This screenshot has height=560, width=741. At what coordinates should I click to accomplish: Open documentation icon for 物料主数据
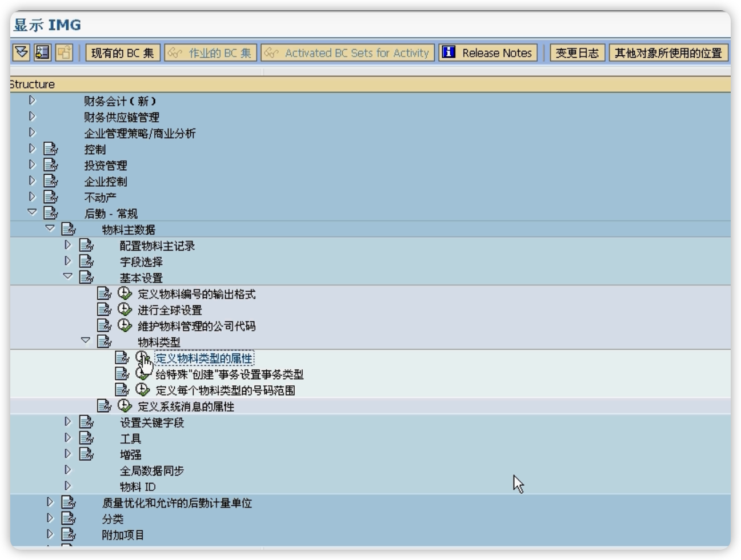tap(69, 229)
